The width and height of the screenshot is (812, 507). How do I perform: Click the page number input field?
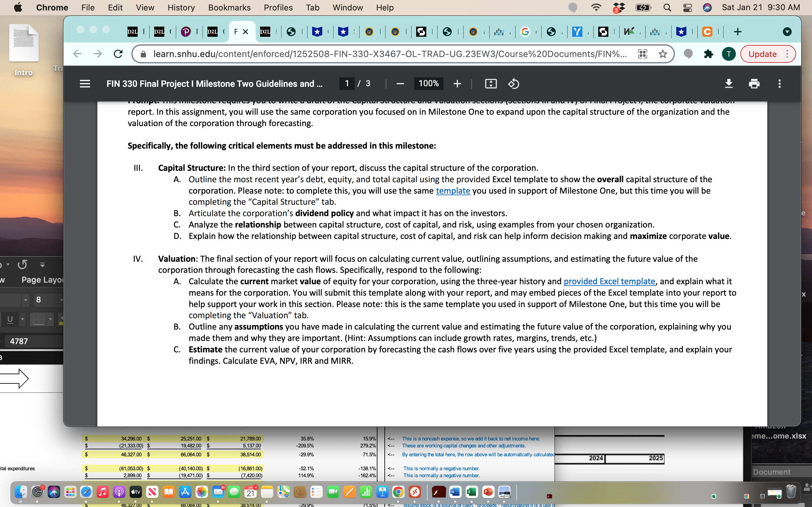tap(347, 83)
